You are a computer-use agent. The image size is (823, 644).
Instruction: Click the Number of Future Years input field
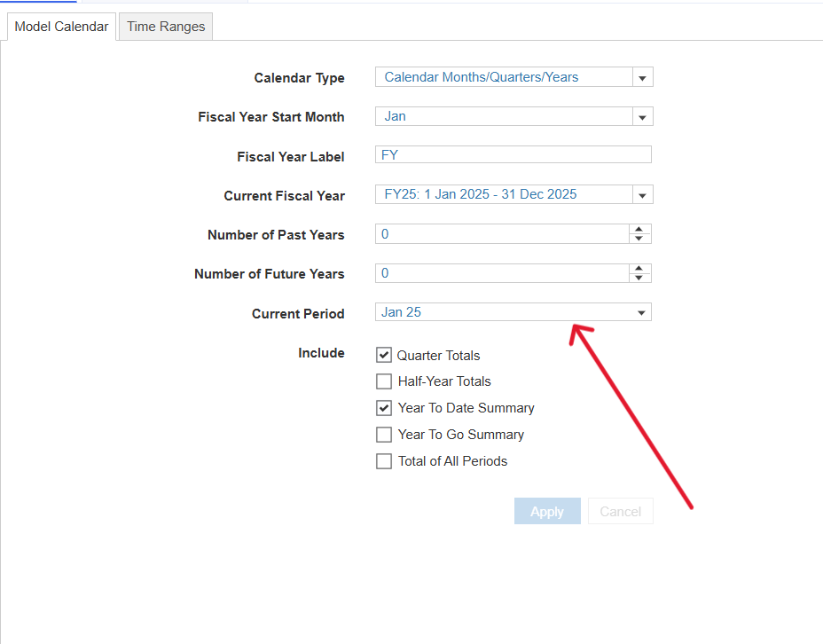click(502, 273)
